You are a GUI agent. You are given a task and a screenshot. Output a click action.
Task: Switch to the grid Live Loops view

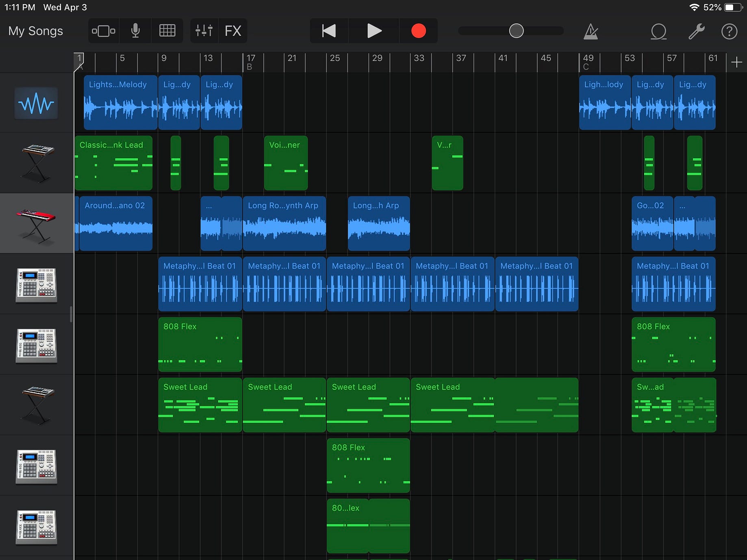[x=167, y=30]
